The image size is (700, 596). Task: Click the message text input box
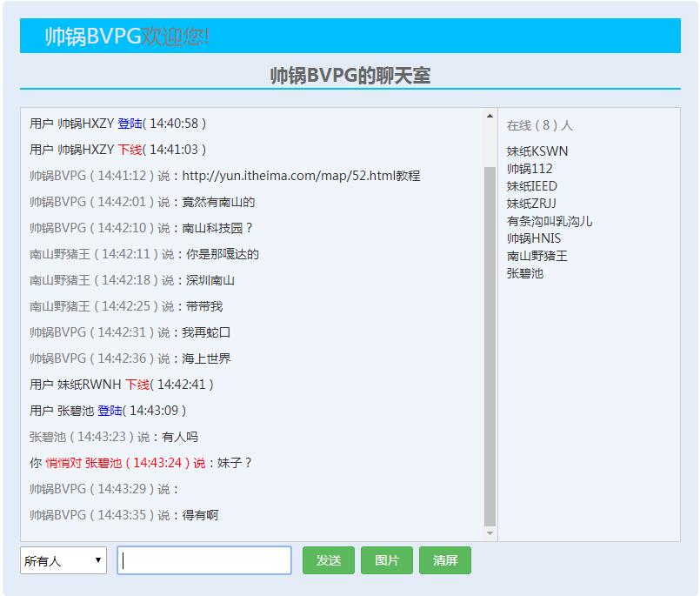[204, 560]
